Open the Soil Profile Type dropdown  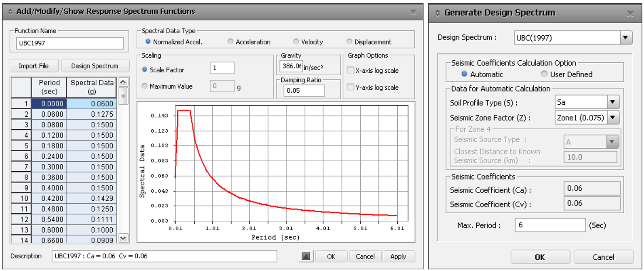coord(612,102)
